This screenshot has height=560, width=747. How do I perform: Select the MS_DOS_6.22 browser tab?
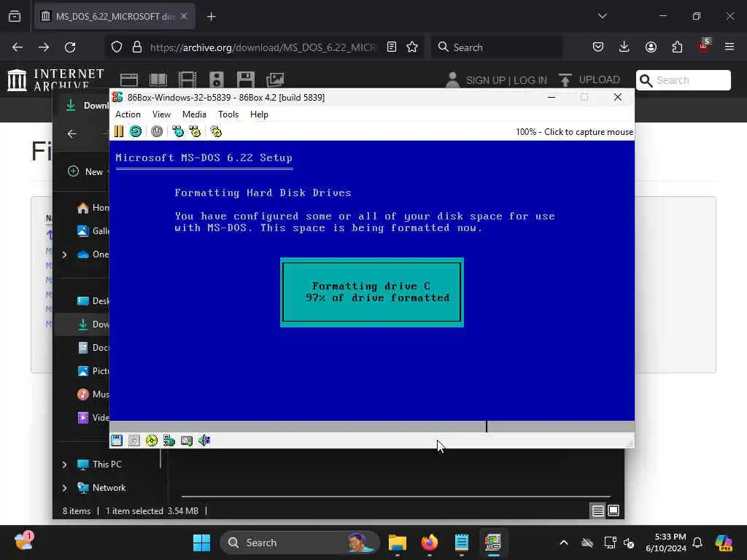pos(115,17)
